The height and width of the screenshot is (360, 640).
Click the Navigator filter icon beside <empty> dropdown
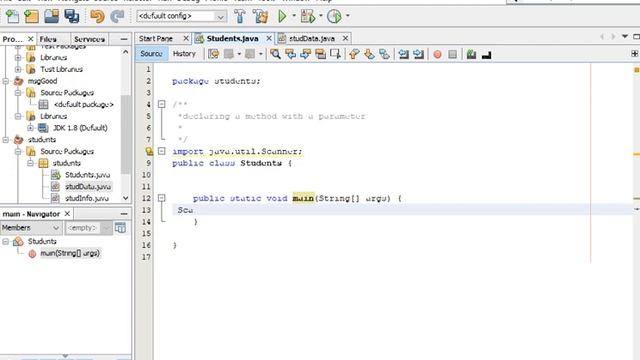(x=120, y=228)
